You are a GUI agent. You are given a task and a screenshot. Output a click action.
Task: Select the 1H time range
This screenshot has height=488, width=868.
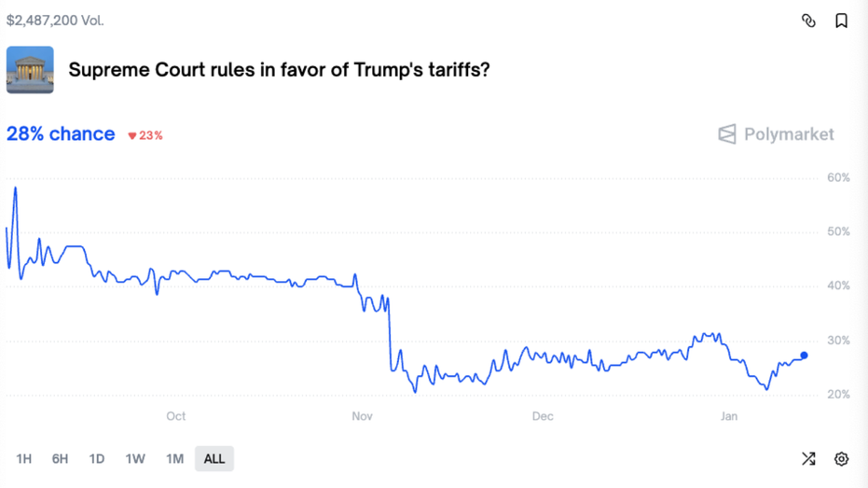(x=24, y=459)
